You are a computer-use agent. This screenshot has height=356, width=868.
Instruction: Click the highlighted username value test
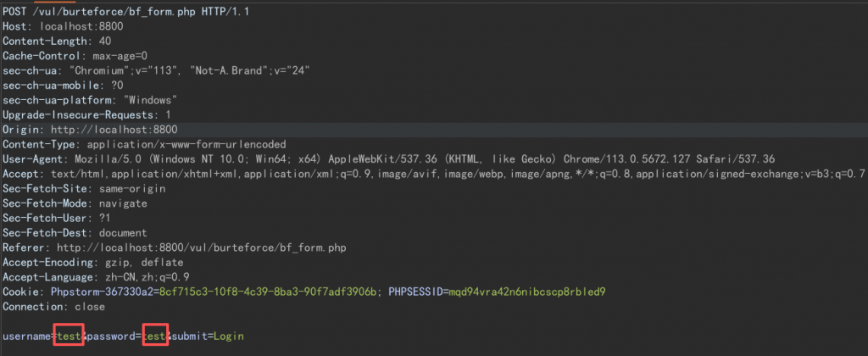point(69,337)
